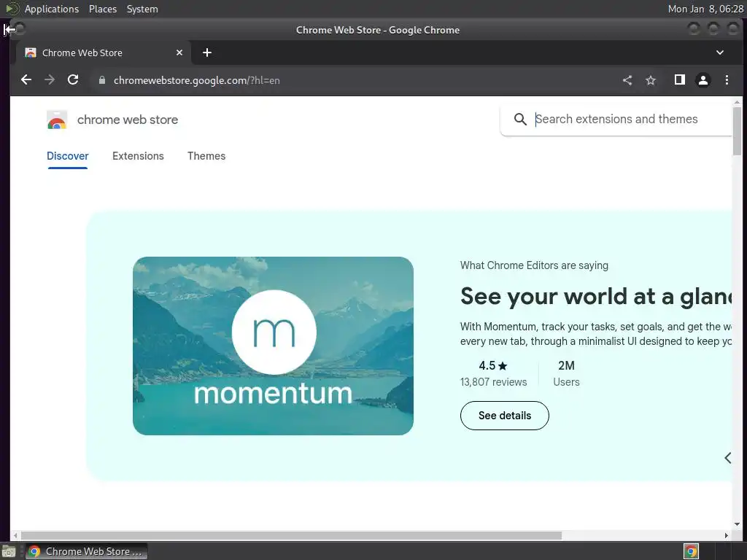747x560 pixels.
Task: Click the What Chrome Editors are saying text
Action: pyautogui.click(x=534, y=265)
